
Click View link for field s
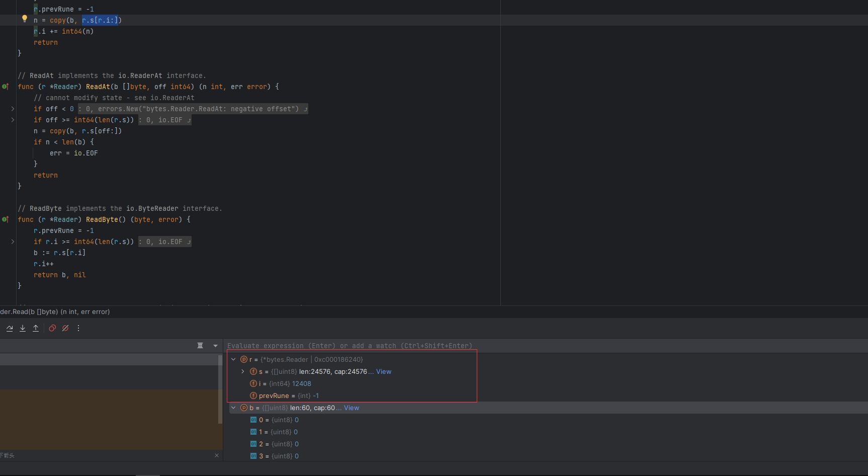point(384,371)
